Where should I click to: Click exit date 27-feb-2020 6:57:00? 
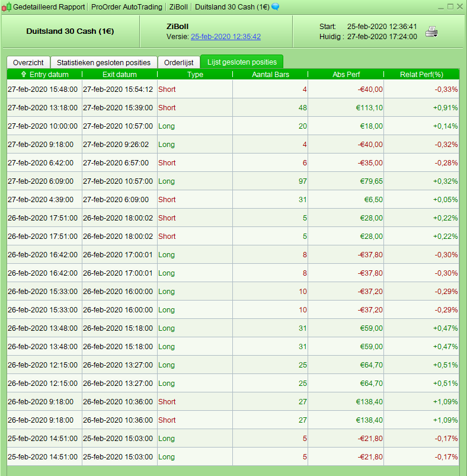pyautogui.click(x=116, y=162)
